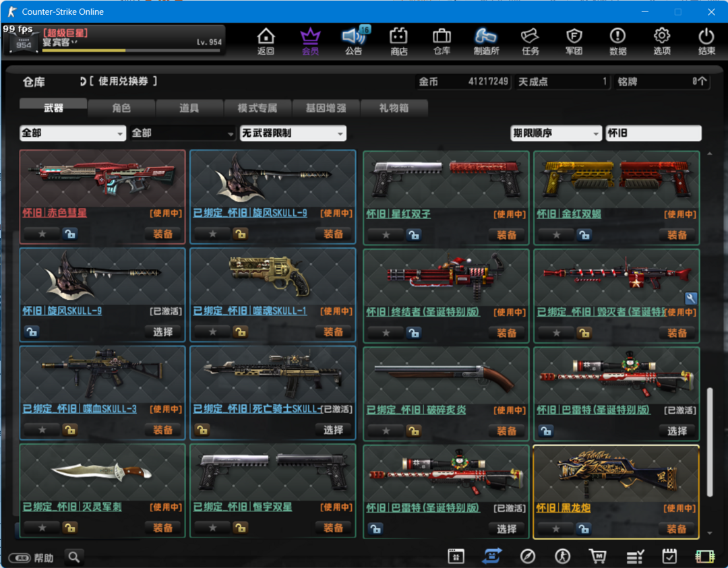Select the 怀旧|黑龙炮 weapon thumbnail

pyautogui.click(x=616, y=473)
